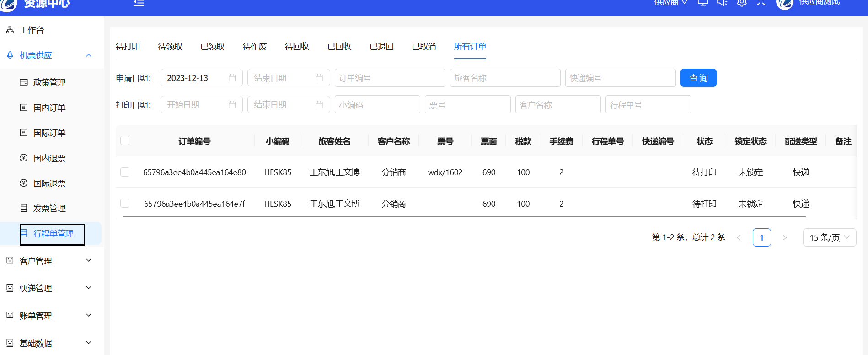Image resolution: width=868 pixels, height=355 pixels.
Task: Click the 国内订单 list icon
Action: (24, 108)
